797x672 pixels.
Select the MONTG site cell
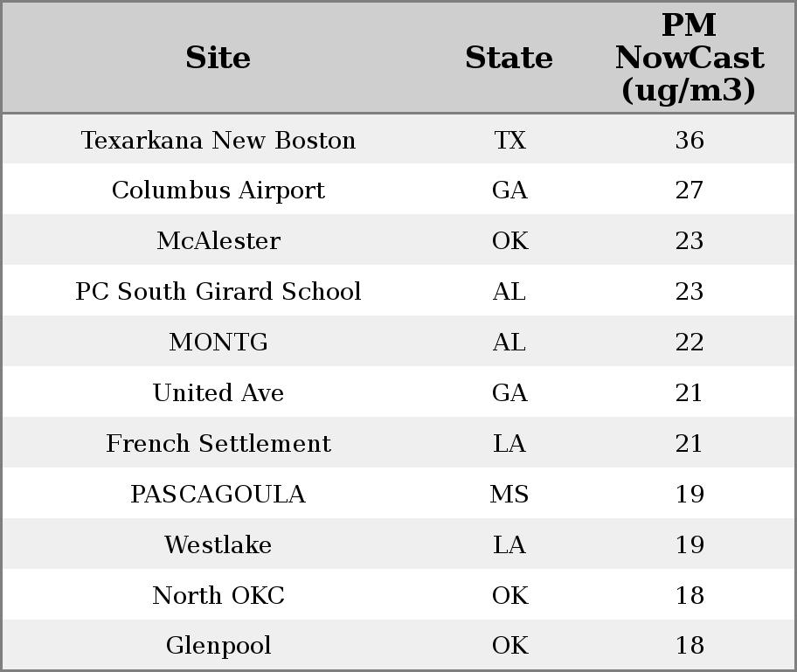pos(218,342)
